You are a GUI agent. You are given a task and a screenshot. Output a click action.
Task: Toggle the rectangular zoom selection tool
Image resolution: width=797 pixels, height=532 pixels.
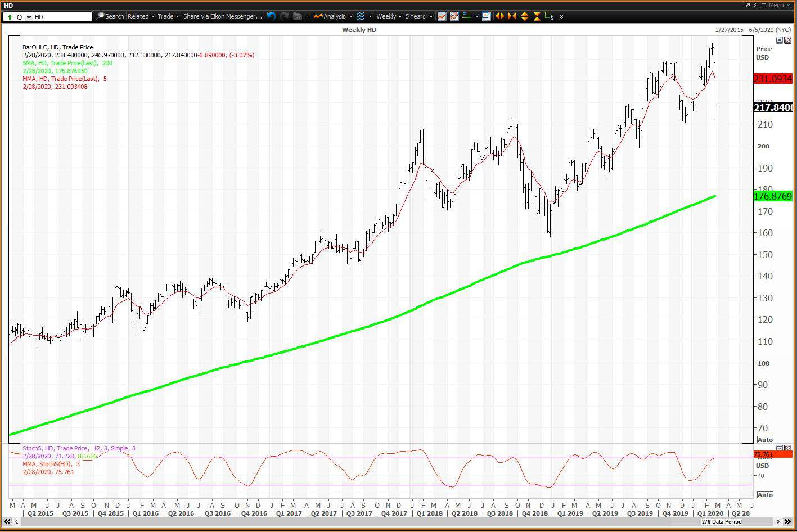point(550,16)
